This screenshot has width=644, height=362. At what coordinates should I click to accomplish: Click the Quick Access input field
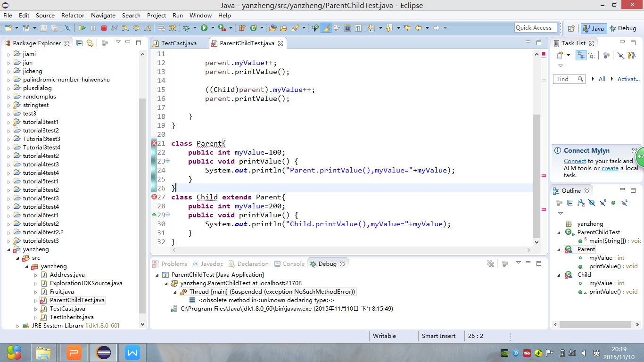(536, 28)
